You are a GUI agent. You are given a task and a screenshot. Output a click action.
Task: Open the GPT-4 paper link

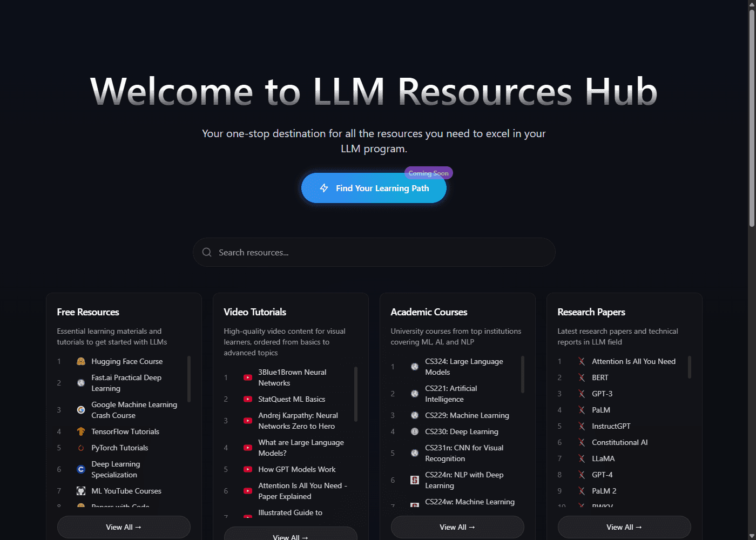click(x=602, y=475)
